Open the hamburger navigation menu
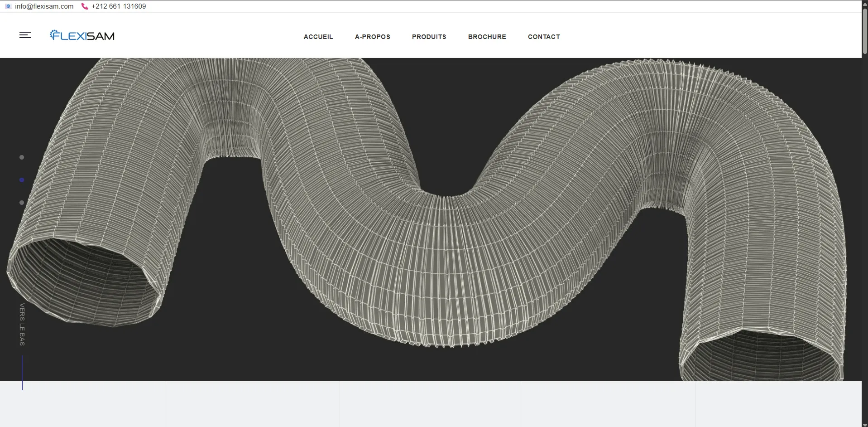The height and width of the screenshot is (427, 868). click(25, 35)
